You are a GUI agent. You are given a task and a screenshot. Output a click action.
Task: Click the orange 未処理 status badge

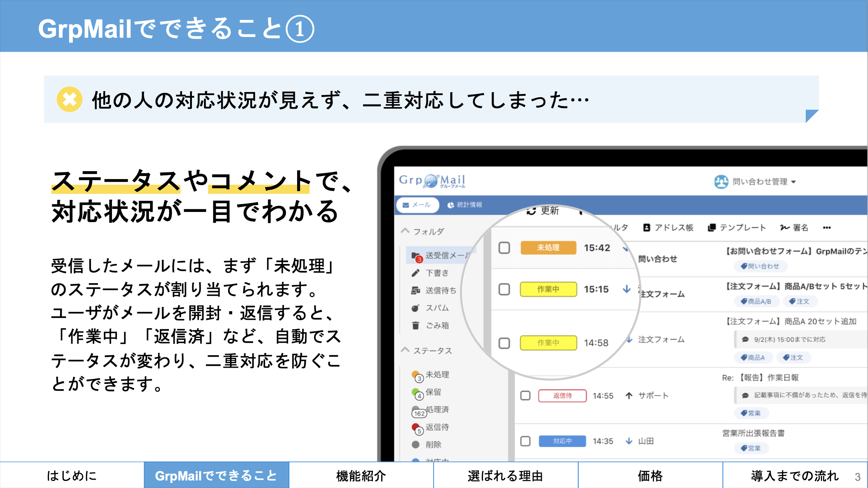548,248
